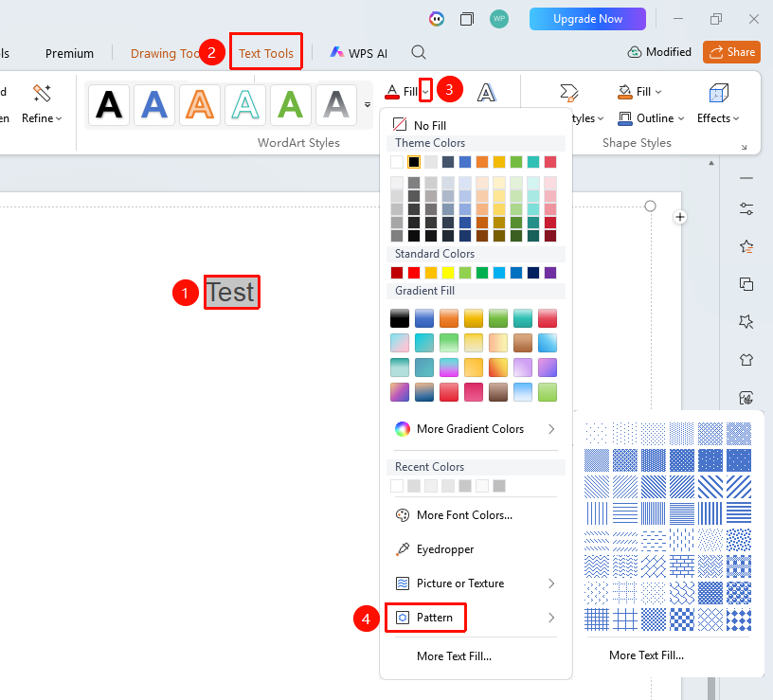Open the search magnifier icon
Image resolution: width=773 pixels, height=700 pixels.
419,52
